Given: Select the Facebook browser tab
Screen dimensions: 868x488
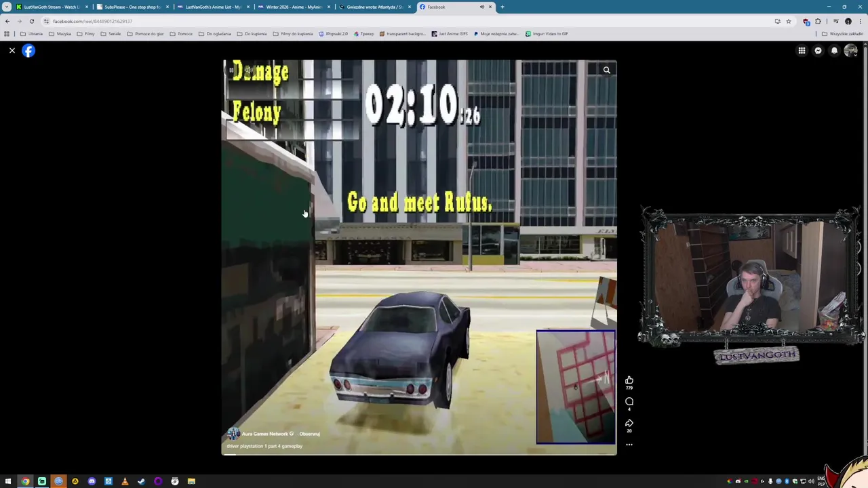Looking at the screenshot, I should click(x=454, y=7).
